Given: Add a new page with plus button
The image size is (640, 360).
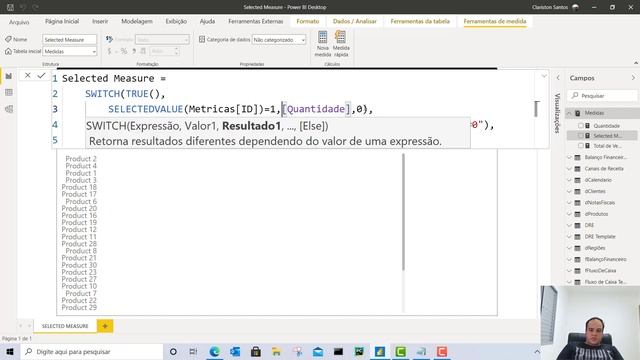Looking at the screenshot, I should click(x=105, y=326).
